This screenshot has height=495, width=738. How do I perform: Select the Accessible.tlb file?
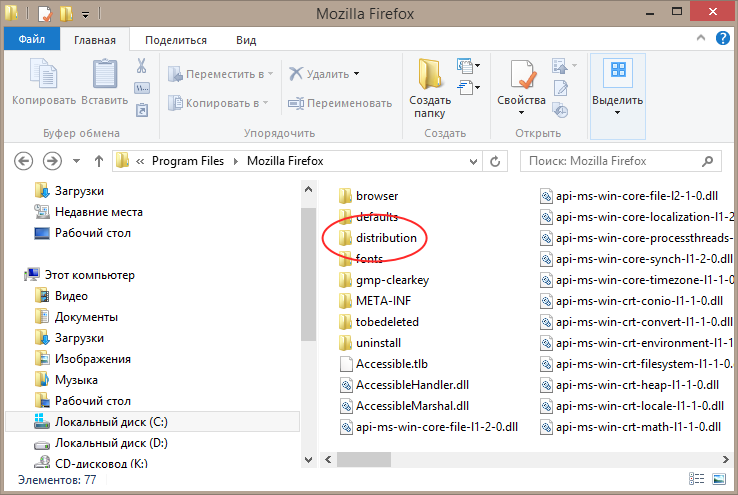pos(384,364)
